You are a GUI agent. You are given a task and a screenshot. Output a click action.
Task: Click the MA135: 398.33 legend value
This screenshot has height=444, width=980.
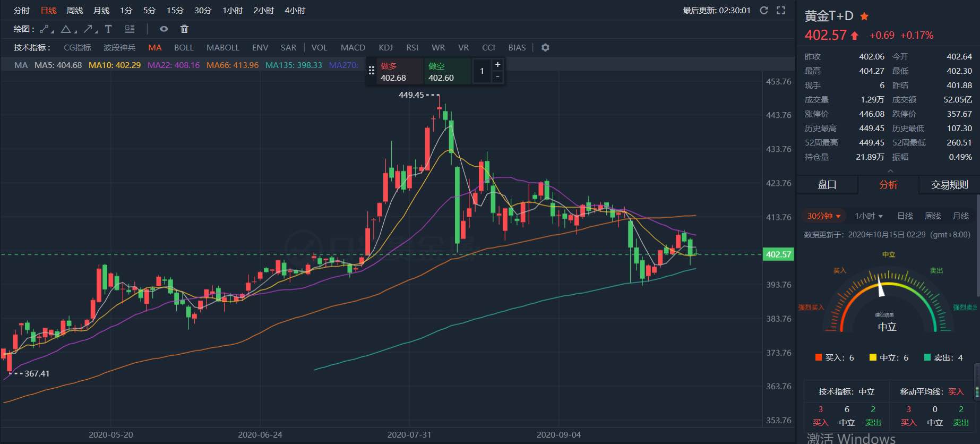click(294, 65)
